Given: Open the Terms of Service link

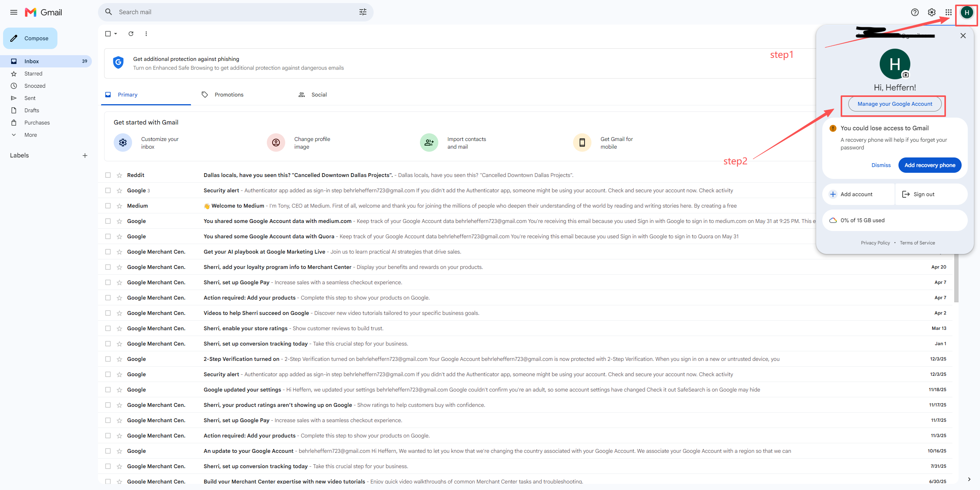Looking at the screenshot, I should pos(917,243).
